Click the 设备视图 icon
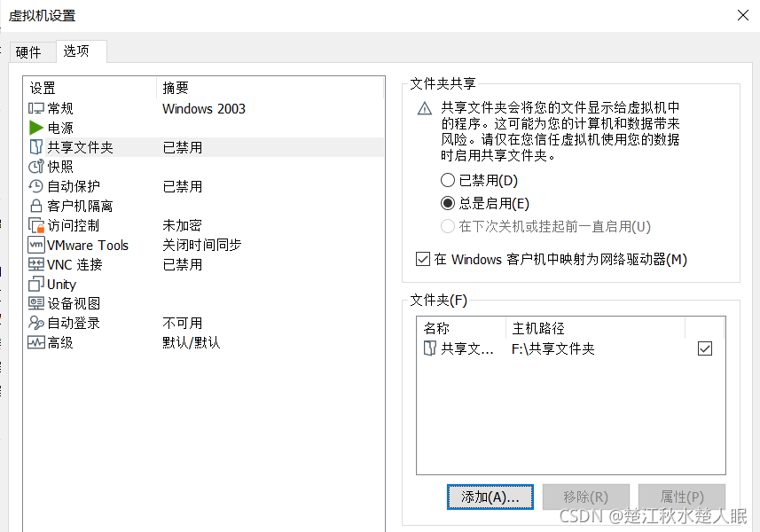This screenshot has width=760, height=532. (35, 303)
